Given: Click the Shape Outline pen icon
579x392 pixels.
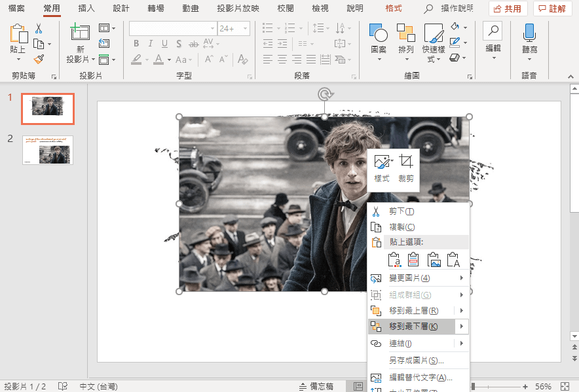Looking at the screenshot, I should point(455,42).
